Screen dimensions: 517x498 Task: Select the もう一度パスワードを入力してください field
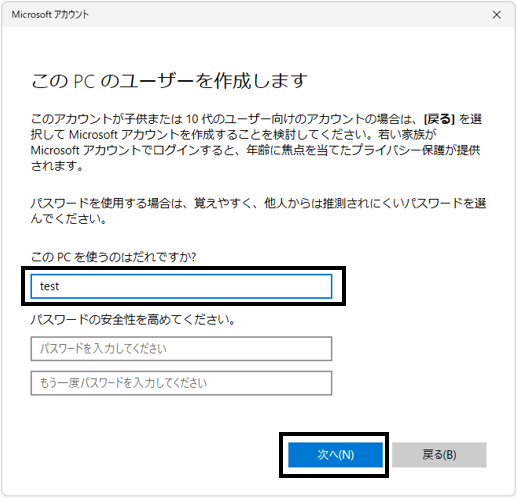coord(181,383)
